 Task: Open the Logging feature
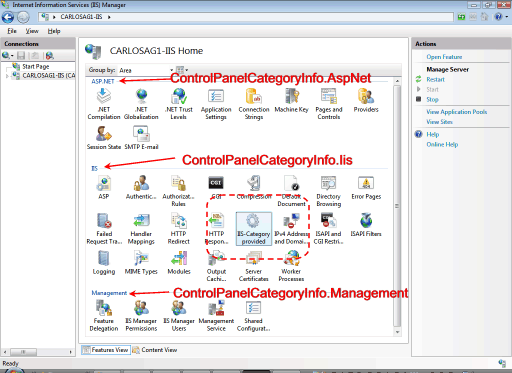104,263
